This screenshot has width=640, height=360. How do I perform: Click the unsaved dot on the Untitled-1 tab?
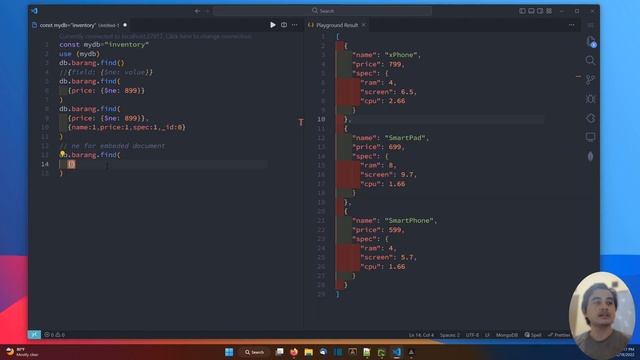point(125,25)
